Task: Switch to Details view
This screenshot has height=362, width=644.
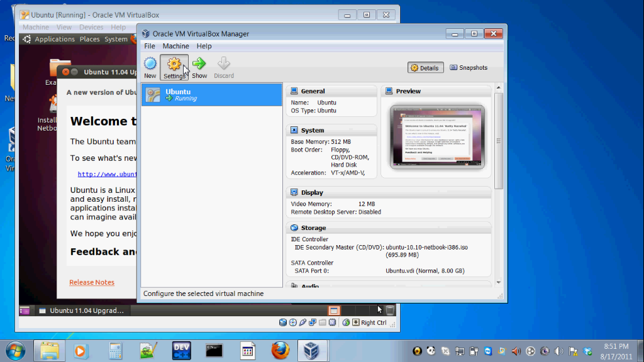Action: 426,68
